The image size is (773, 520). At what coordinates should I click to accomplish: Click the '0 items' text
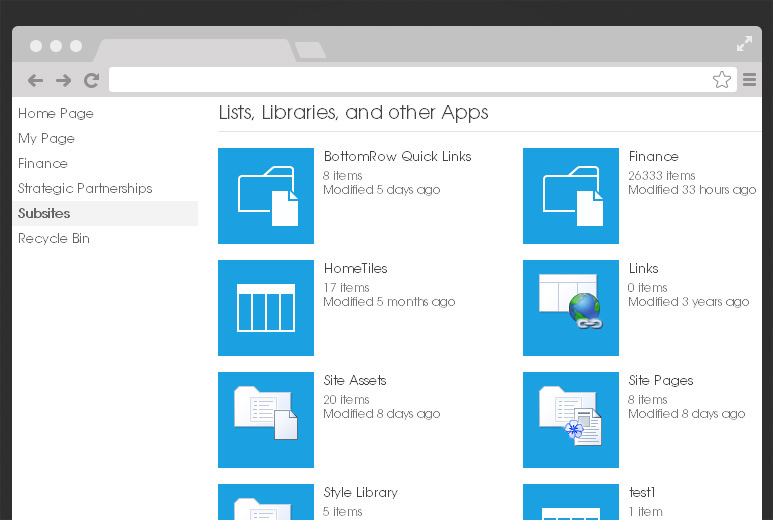(x=648, y=287)
